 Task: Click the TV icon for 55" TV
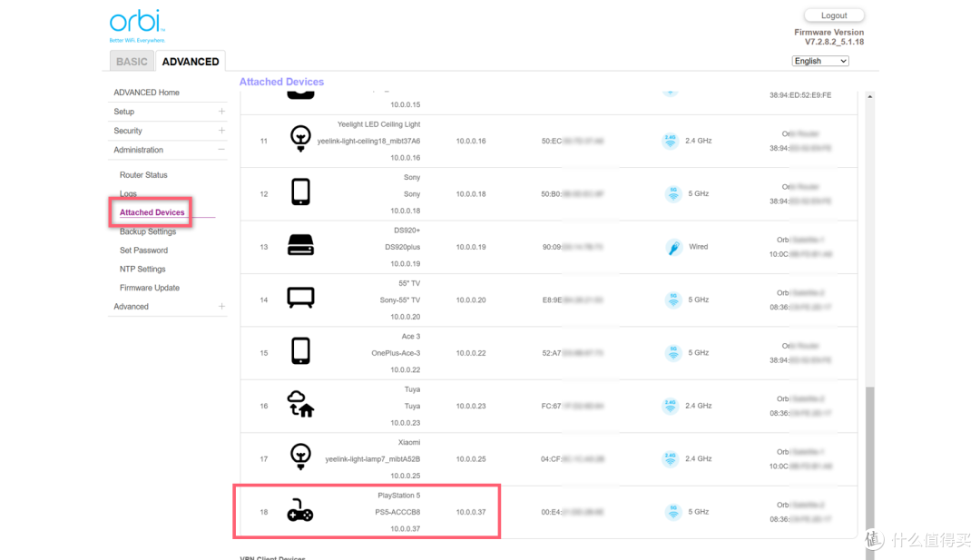click(300, 298)
